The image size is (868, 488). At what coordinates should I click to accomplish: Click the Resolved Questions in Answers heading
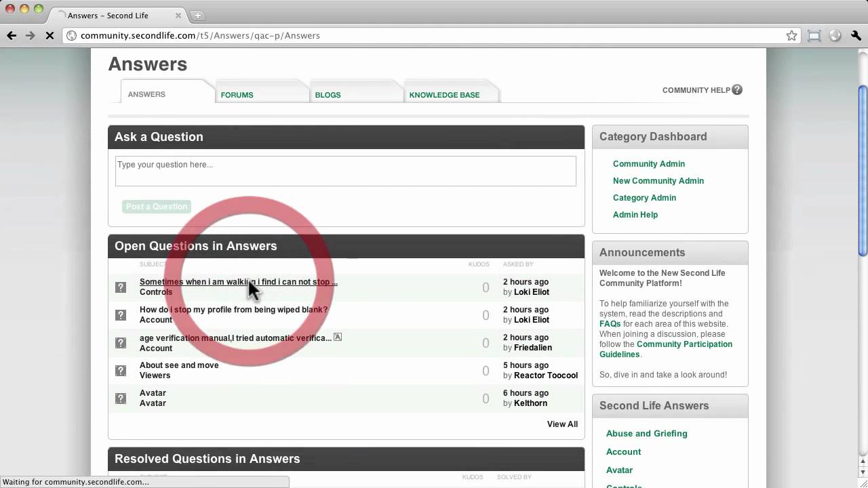207,459
